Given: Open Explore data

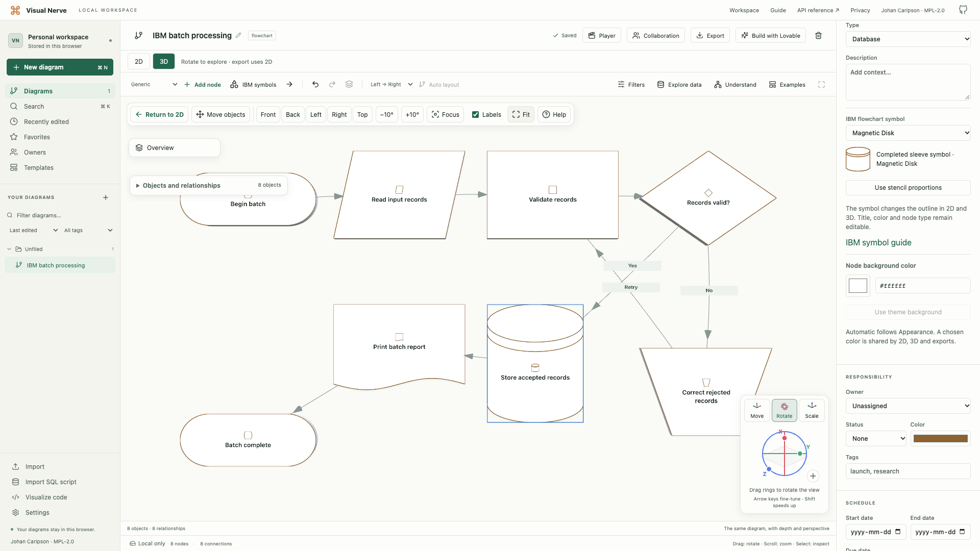Looking at the screenshot, I should point(679,85).
